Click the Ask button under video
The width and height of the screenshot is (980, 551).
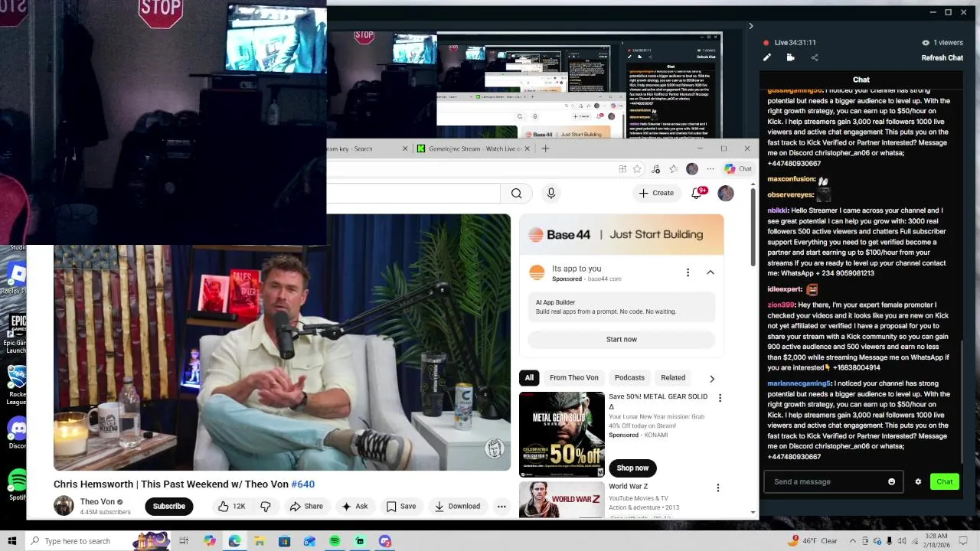click(354, 506)
